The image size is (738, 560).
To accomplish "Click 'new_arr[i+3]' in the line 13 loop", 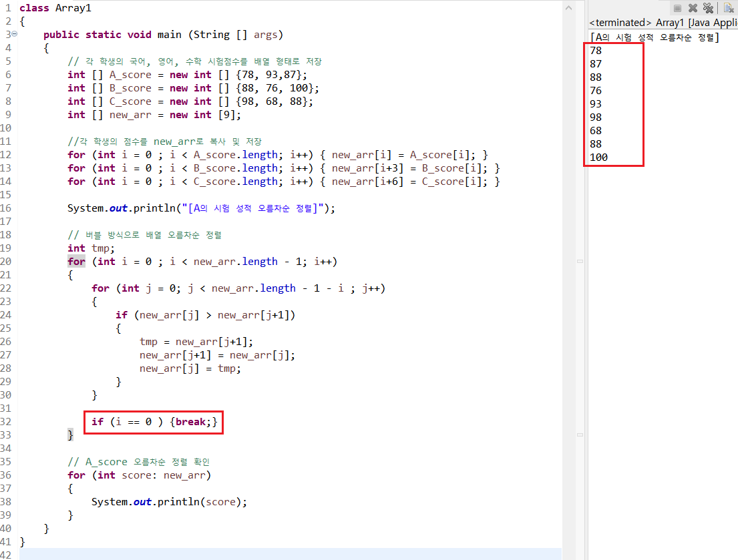I will pyautogui.click(x=367, y=168).
